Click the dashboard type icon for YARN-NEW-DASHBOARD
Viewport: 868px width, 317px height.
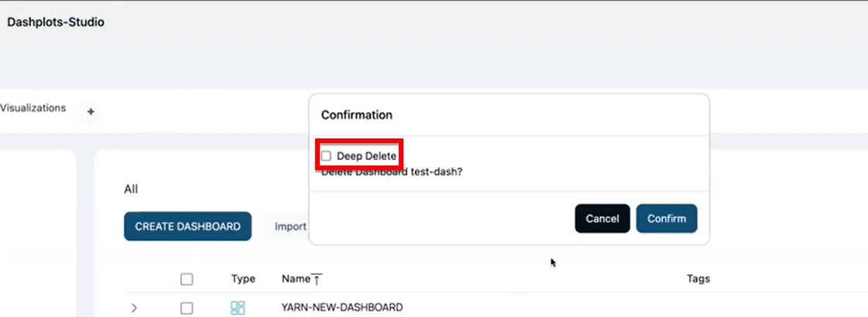pyautogui.click(x=238, y=308)
